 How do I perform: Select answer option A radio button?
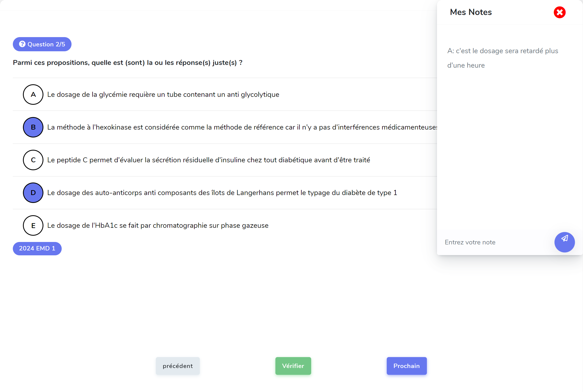[33, 94]
